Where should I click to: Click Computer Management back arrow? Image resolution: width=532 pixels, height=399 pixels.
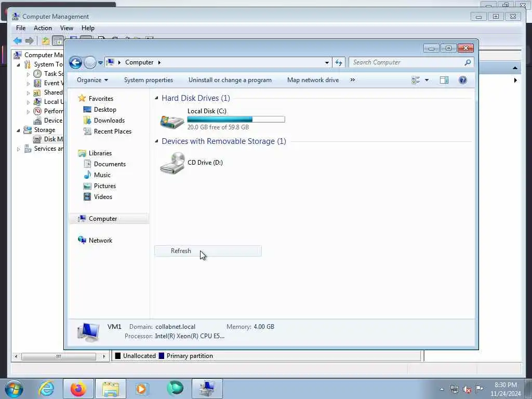(18, 41)
